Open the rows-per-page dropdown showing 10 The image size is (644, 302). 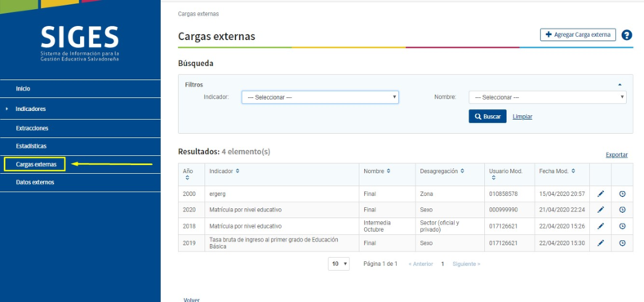pyautogui.click(x=339, y=264)
